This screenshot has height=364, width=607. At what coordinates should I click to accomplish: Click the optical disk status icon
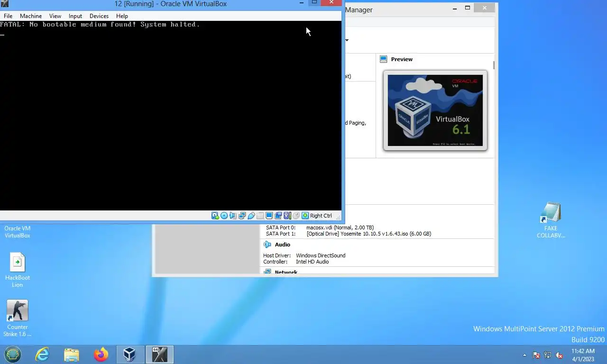coord(224,216)
